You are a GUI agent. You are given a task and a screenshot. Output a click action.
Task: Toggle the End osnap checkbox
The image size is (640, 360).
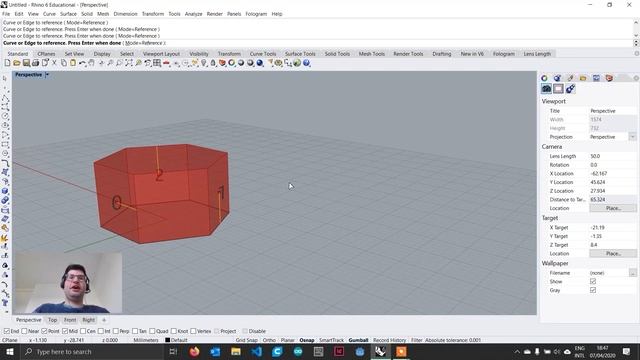(x=7, y=331)
